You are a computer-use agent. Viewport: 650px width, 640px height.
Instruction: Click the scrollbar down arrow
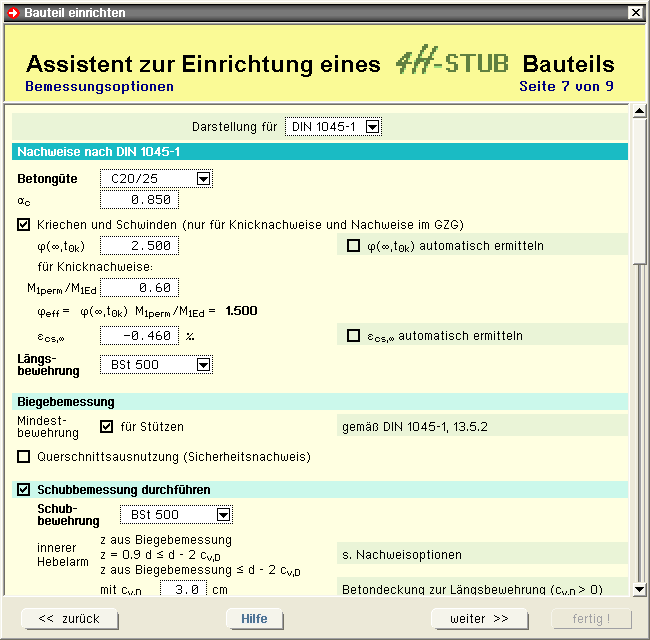[639, 589]
